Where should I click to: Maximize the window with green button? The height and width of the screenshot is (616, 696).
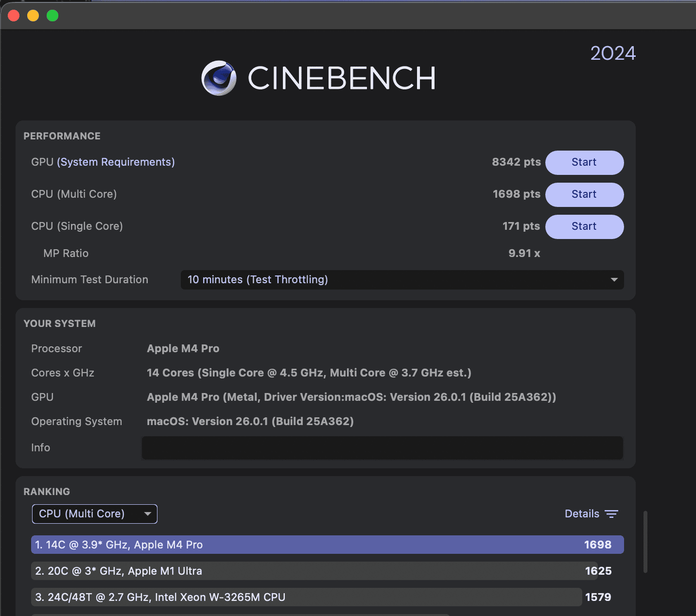(52, 16)
